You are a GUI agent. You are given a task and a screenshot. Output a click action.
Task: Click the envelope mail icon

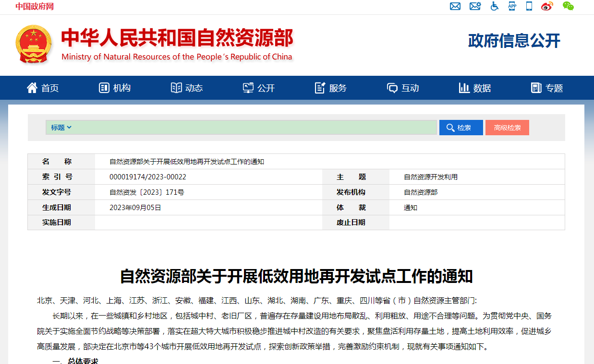455,6
